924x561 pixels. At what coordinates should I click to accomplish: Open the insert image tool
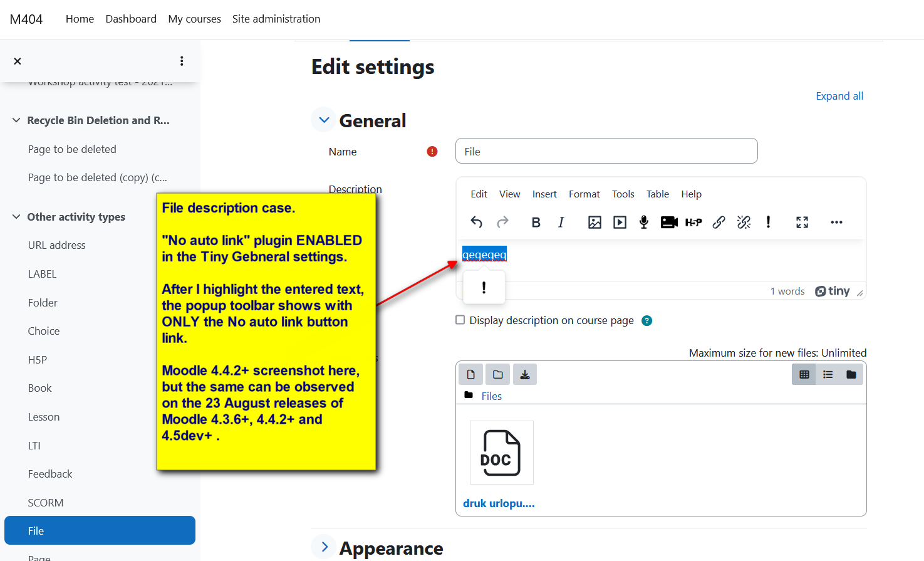[594, 222]
